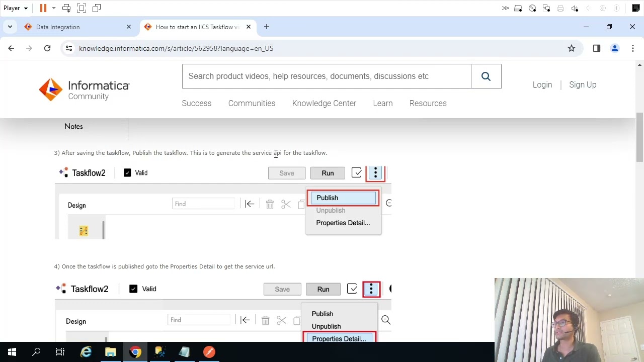This screenshot has width=644, height=362.
Task: Click the hard disk device icon in Player bar
Action: pos(518,8)
